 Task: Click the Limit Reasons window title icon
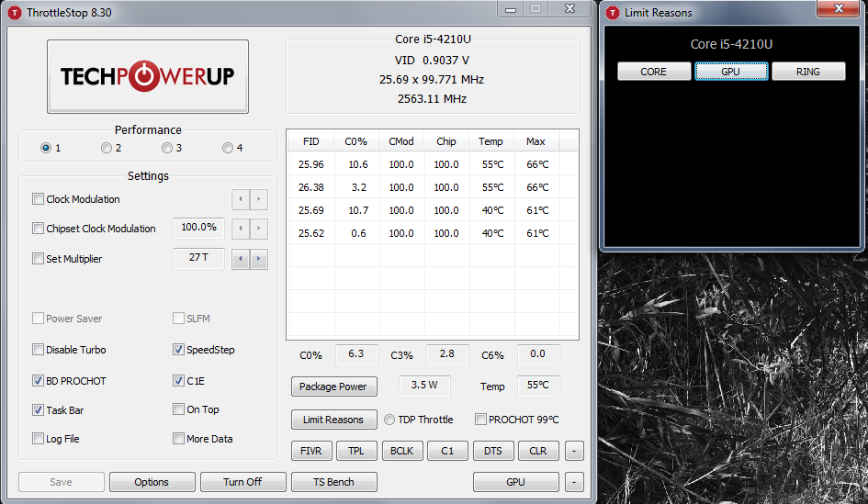[613, 13]
